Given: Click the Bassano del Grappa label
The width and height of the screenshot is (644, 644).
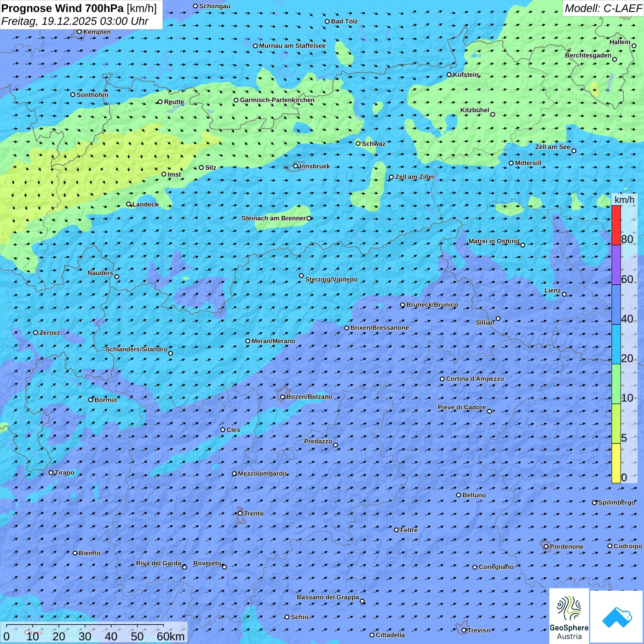Looking at the screenshot, I should pyautogui.click(x=328, y=597).
